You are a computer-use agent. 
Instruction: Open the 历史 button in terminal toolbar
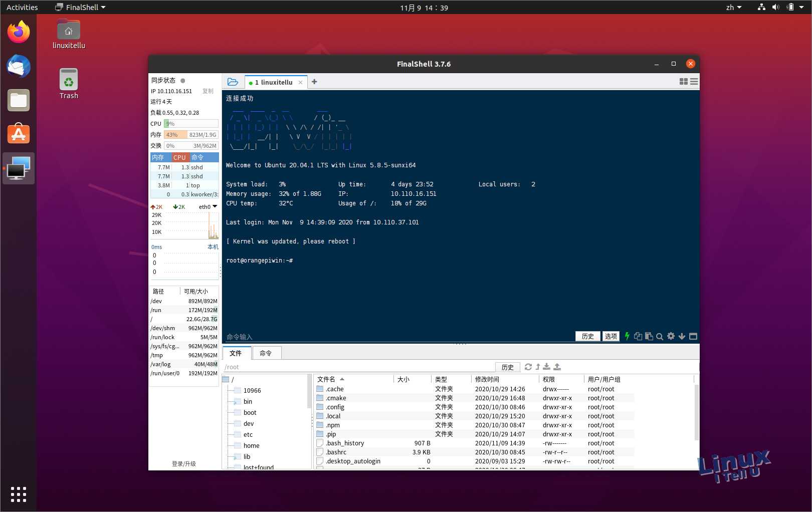coord(588,337)
